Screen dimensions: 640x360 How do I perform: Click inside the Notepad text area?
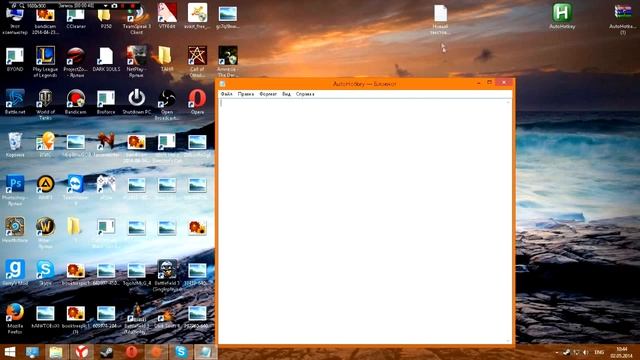tap(363, 220)
